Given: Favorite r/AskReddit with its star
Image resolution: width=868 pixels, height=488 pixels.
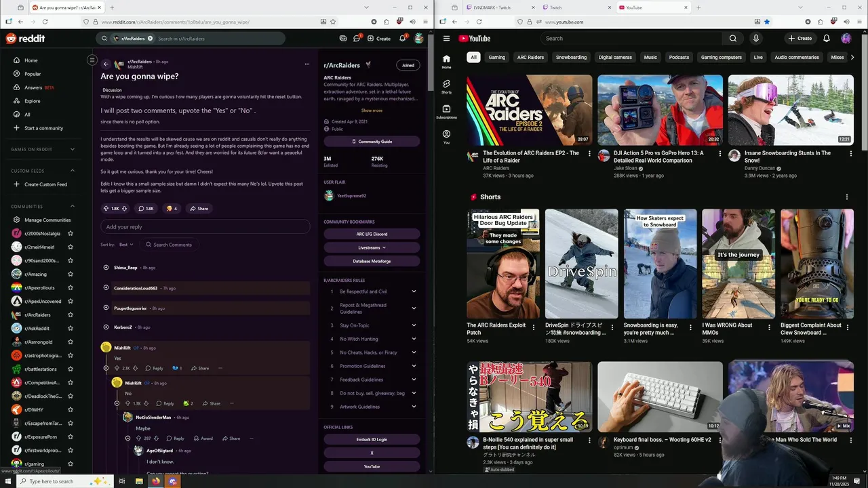Looking at the screenshot, I should 71,328.
